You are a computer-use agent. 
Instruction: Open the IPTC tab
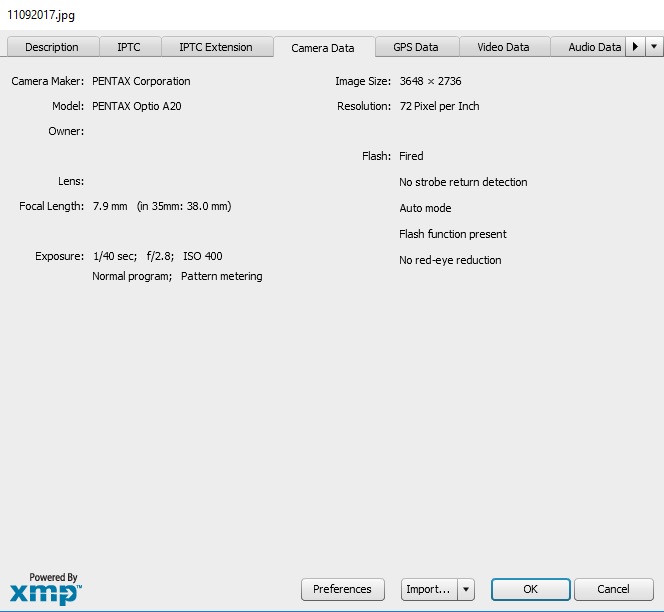(x=129, y=47)
